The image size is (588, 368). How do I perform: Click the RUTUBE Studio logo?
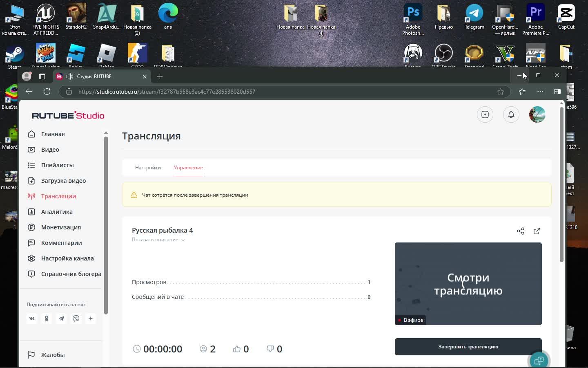68,115
